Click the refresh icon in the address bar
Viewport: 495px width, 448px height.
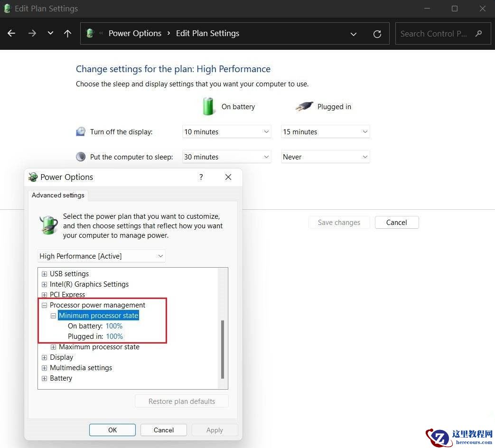click(x=377, y=34)
